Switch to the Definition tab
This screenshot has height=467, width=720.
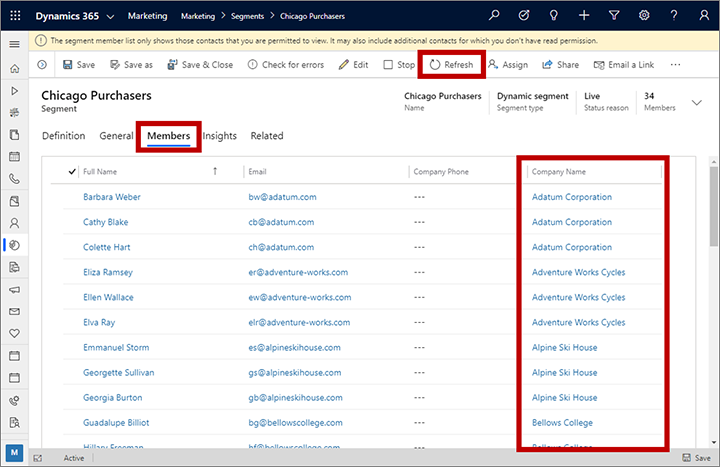click(64, 136)
